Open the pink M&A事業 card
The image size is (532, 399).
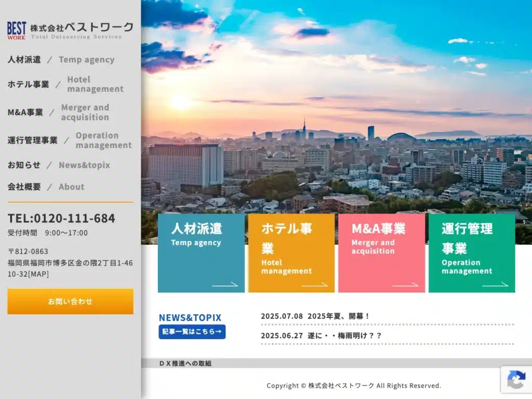(382, 253)
